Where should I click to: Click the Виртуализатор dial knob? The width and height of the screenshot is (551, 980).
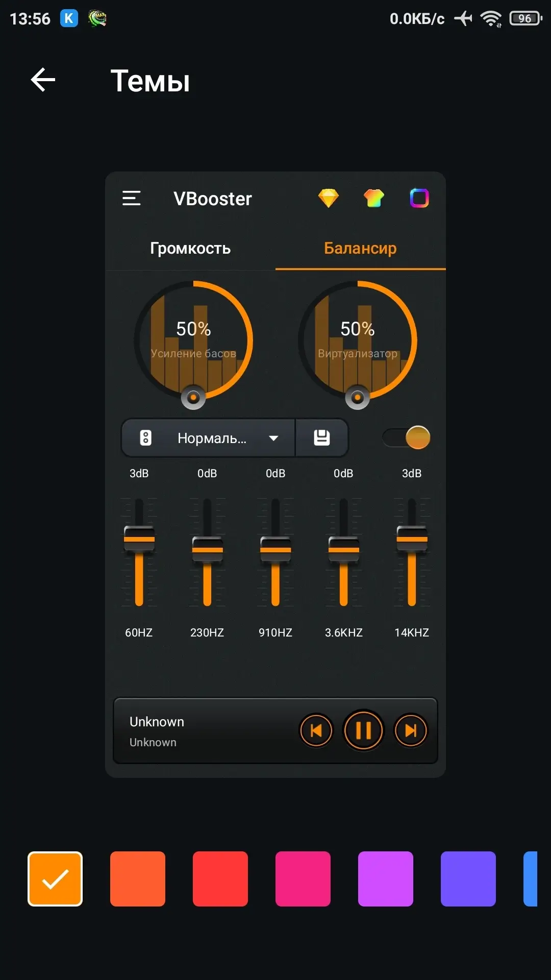[x=358, y=397]
